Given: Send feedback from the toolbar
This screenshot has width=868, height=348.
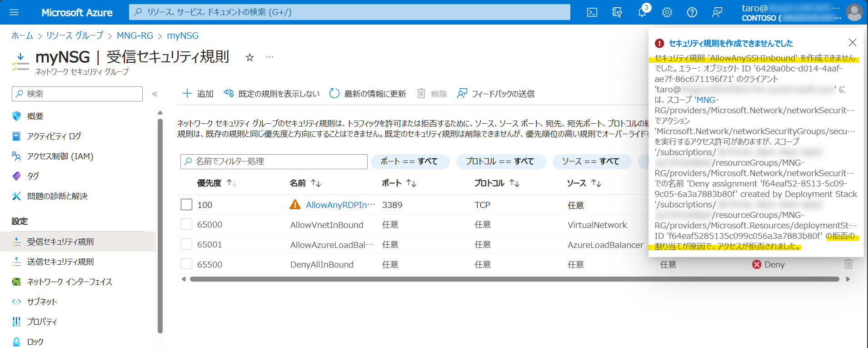Looking at the screenshot, I should click(x=496, y=94).
